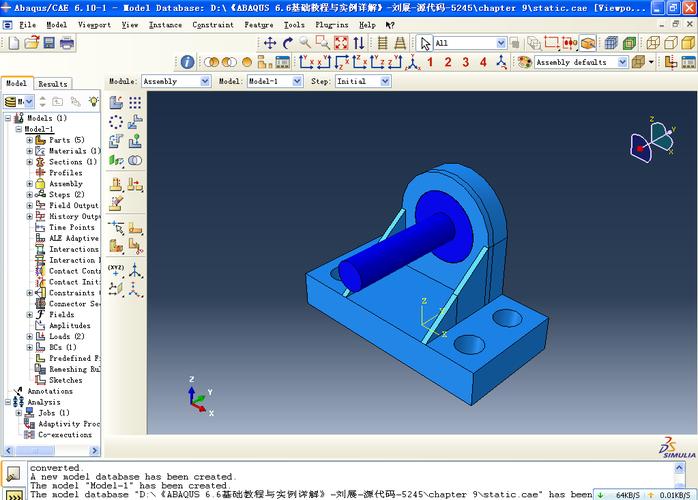Expand the Jobs (1) tree node
This screenshot has width=698, height=500.
[x=19, y=413]
